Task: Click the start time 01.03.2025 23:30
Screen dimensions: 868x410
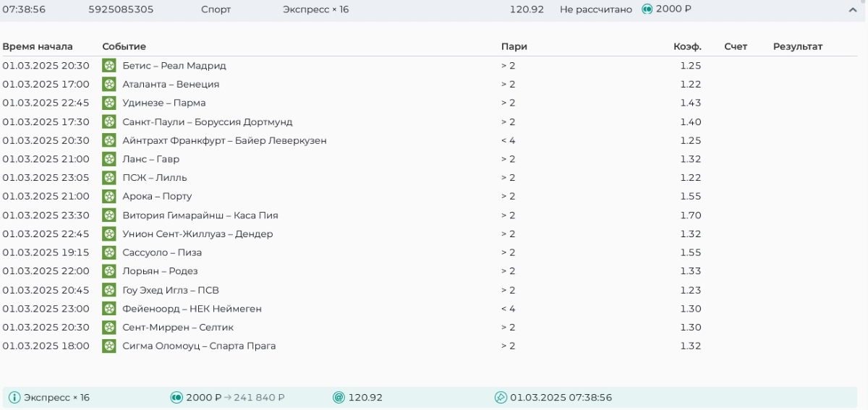Action: [x=46, y=215]
